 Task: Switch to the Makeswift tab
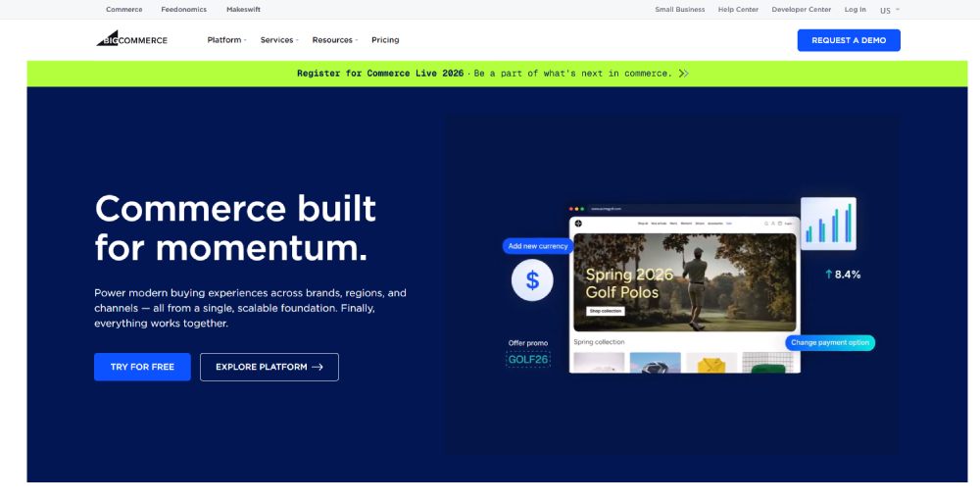[243, 10]
